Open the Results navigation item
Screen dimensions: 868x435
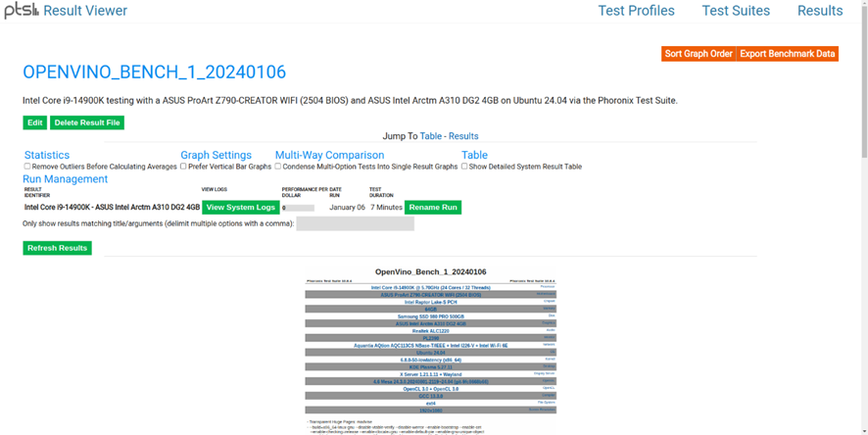[x=820, y=11]
